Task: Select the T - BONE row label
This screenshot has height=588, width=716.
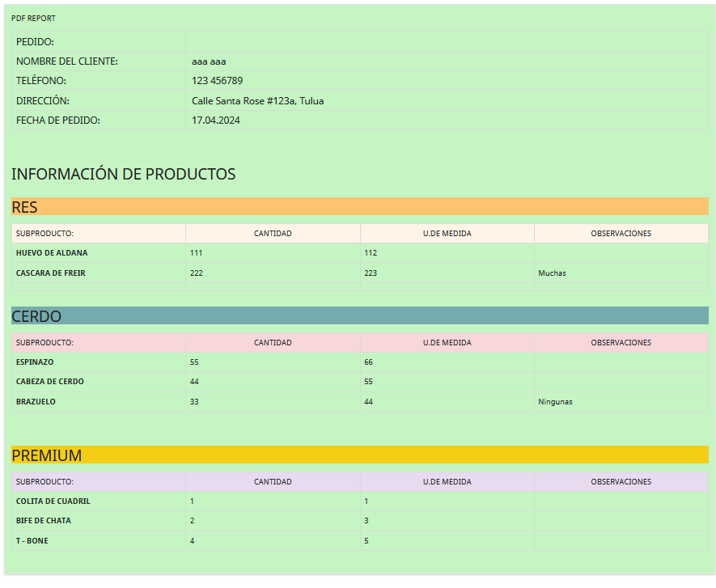Action: coord(32,541)
